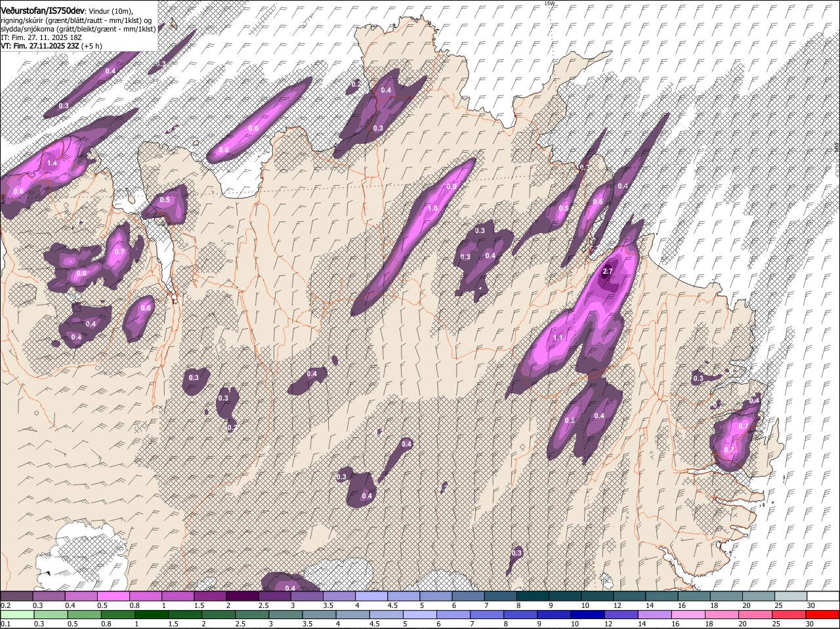
Task: Click the bright pink 0.5 snow legend swatch
Action: [114, 596]
